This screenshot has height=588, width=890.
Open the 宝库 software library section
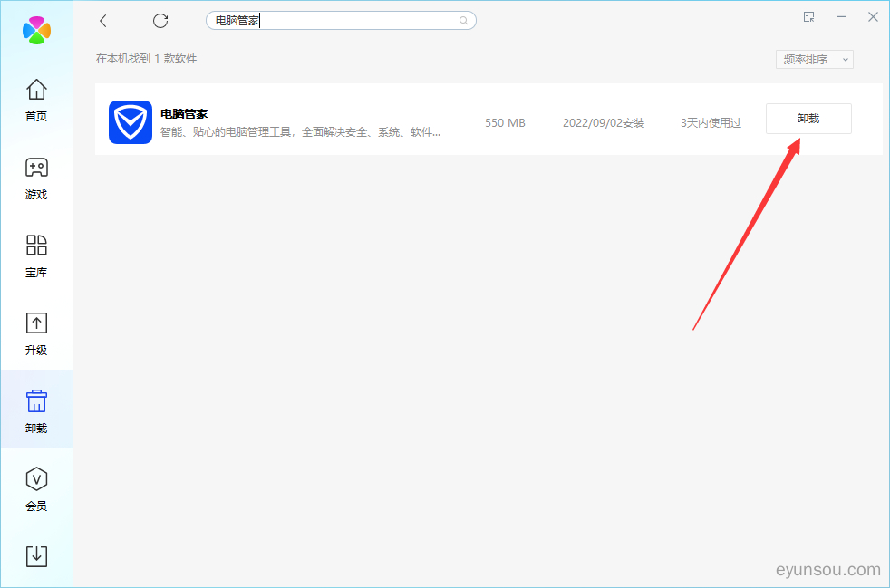pyautogui.click(x=36, y=256)
